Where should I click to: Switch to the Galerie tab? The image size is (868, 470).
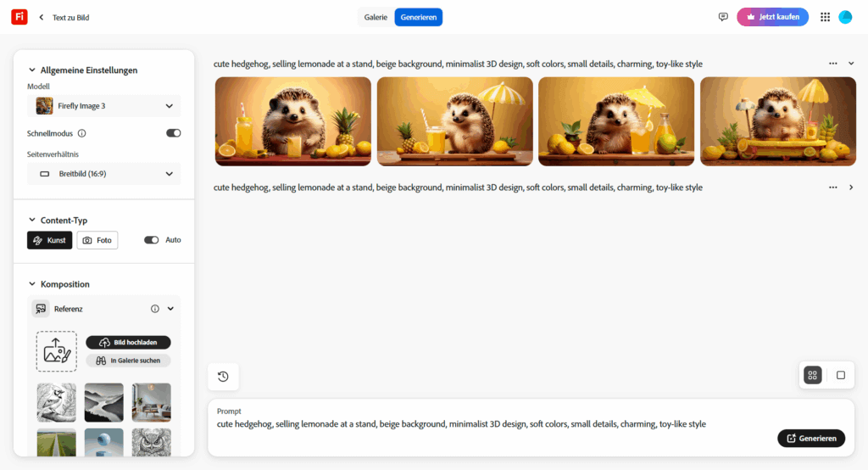click(x=376, y=17)
